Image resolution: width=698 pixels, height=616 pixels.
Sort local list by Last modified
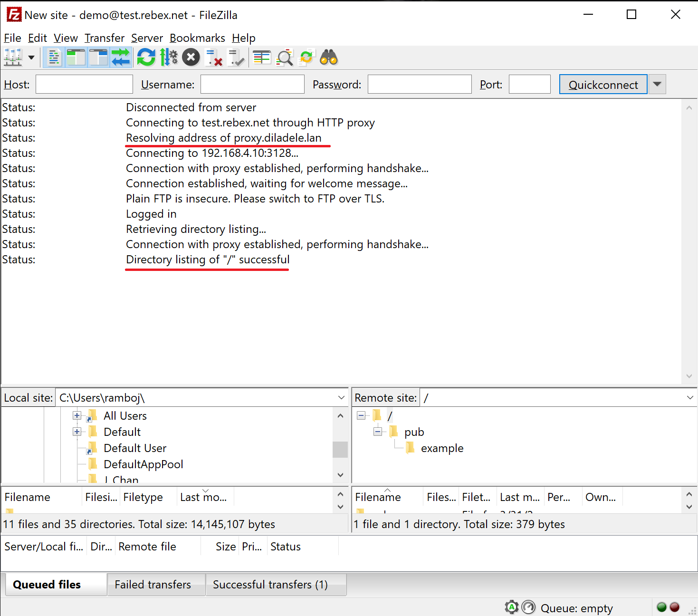205,497
